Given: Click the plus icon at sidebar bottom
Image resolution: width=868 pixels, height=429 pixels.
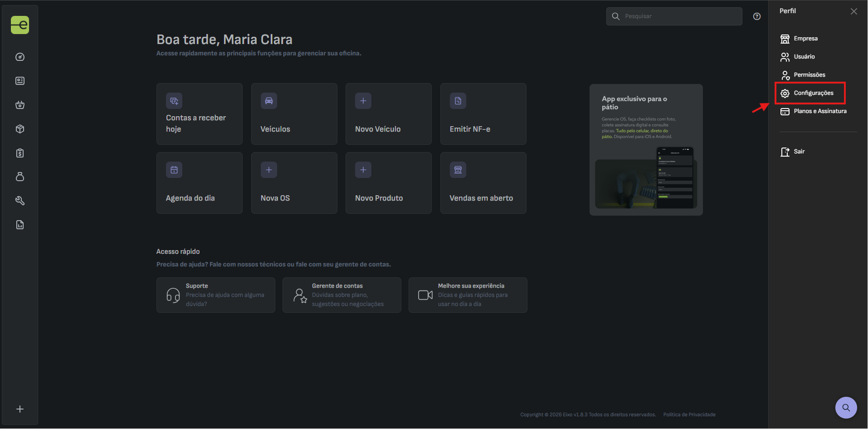Looking at the screenshot, I should click(20, 409).
